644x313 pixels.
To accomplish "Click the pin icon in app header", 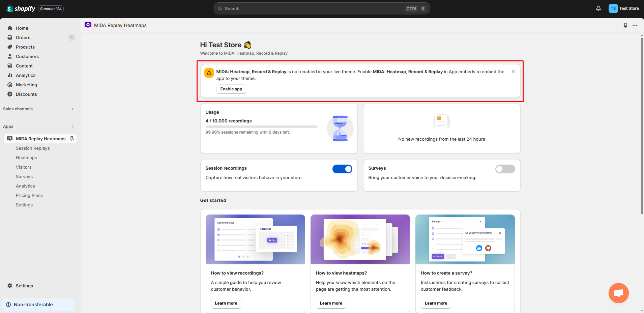I will pyautogui.click(x=625, y=25).
